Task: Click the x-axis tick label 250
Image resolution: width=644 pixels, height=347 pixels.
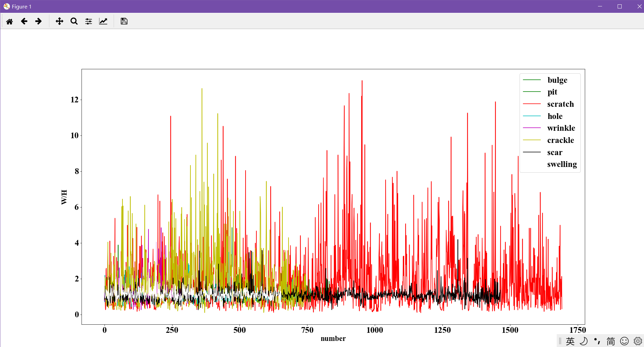Action: tap(172, 330)
